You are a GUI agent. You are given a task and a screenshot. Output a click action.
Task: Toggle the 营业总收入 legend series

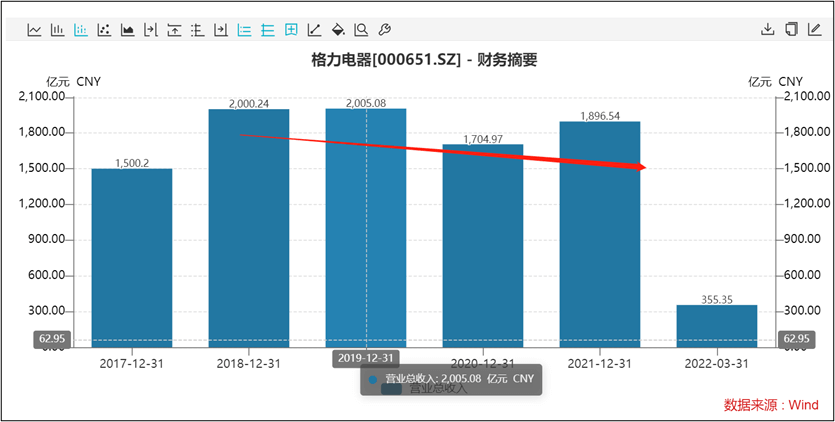438,389
